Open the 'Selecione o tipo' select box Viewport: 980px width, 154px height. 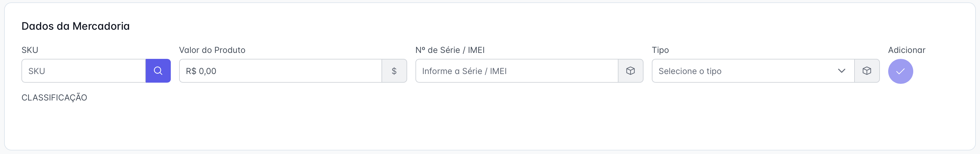pos(753,70)
